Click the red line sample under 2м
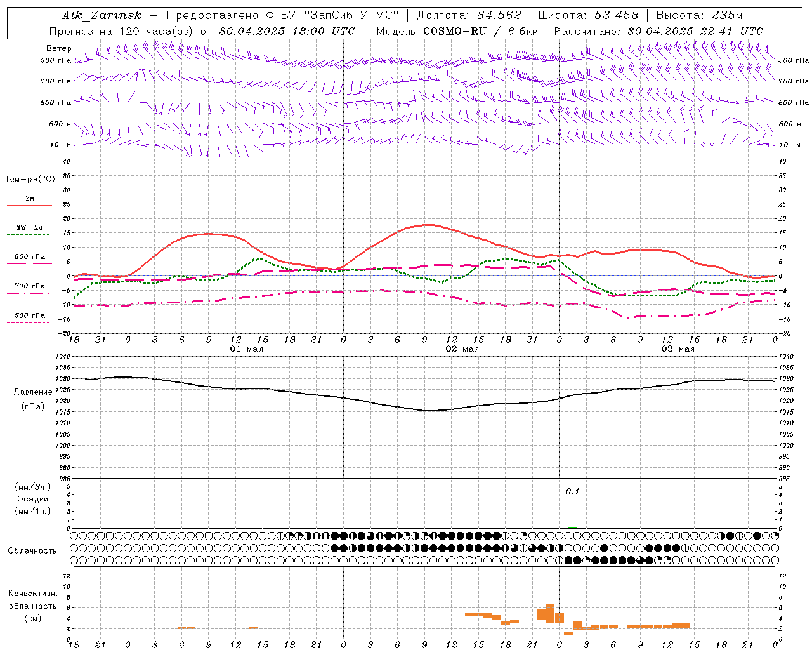Screen dimensions: 812x650 tap(29, 205)
